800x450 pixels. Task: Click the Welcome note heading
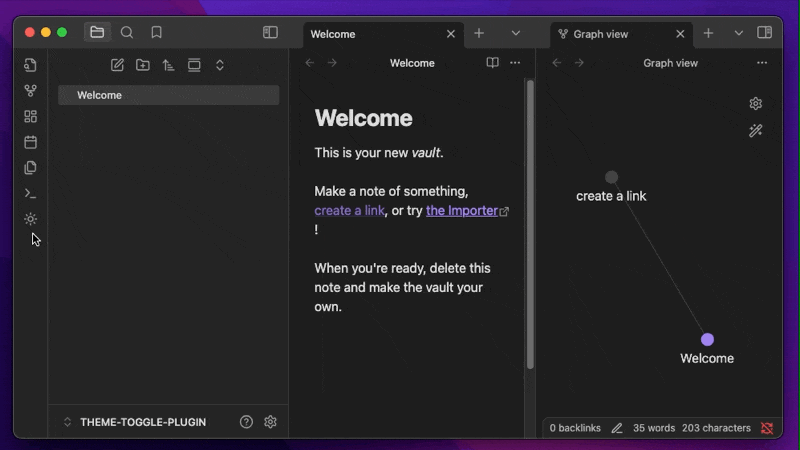tap(363, 118)
